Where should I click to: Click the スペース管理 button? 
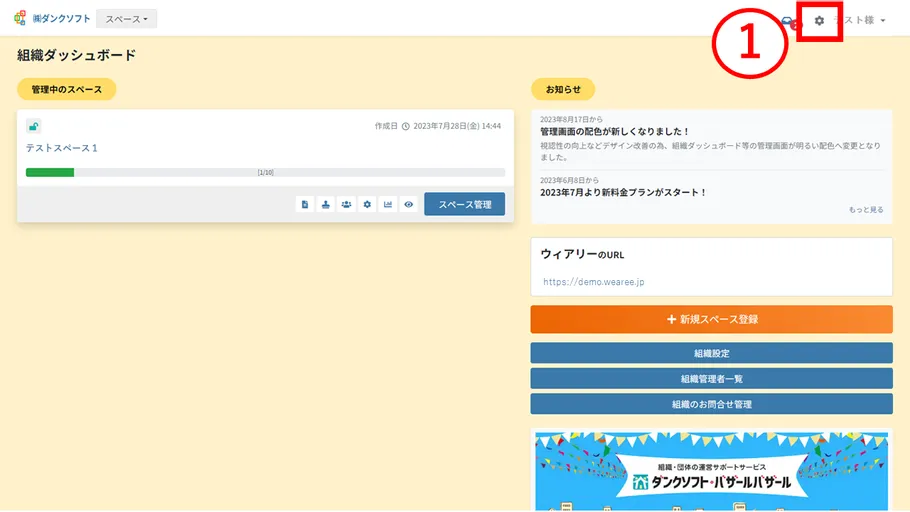pyautogui.click(x=464, y=204)
